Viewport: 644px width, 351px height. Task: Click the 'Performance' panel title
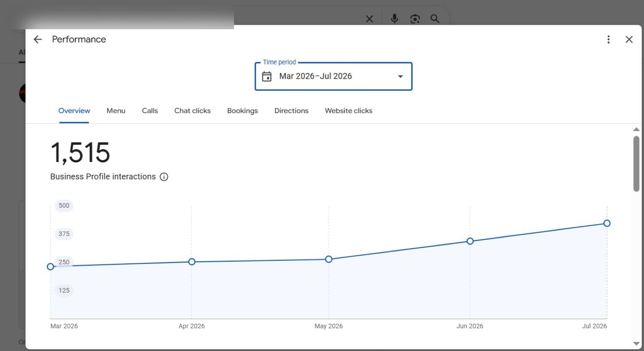pos(79,40)
